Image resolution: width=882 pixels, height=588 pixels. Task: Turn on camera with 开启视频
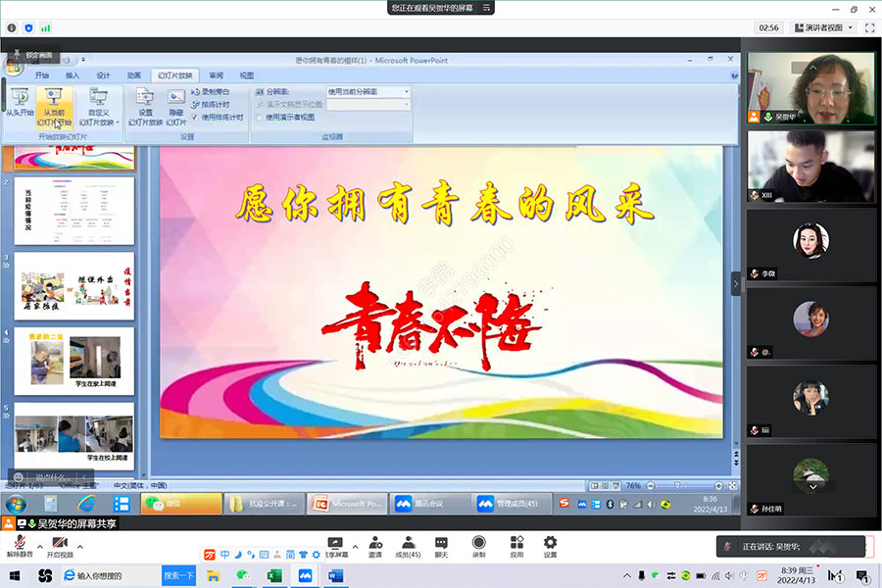pyautogui.click(x=60, y=543)
